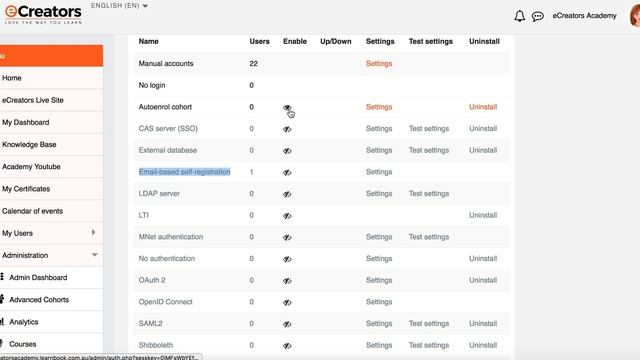Image resolution: width=640 pixels, height=360 pixels.
Task: Open Settings for Autoenrol cohort
Action: click(x=379, y=107)
